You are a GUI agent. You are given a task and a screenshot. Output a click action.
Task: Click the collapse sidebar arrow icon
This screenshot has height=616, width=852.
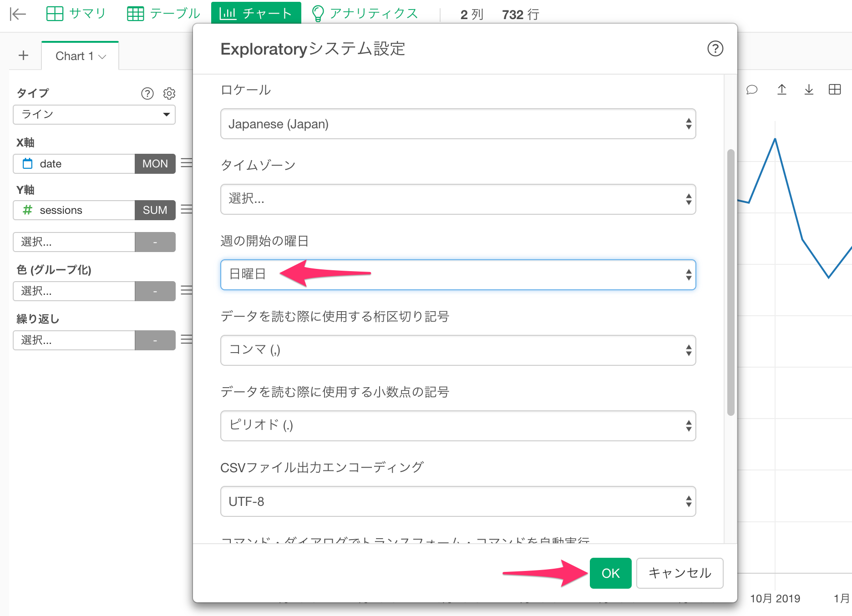(18, 14)
